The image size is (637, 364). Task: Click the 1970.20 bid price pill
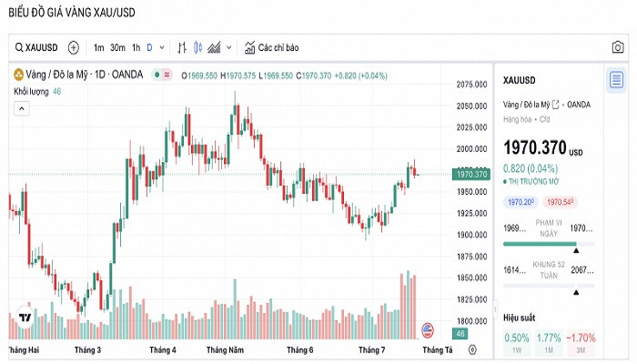coord(521,201)
